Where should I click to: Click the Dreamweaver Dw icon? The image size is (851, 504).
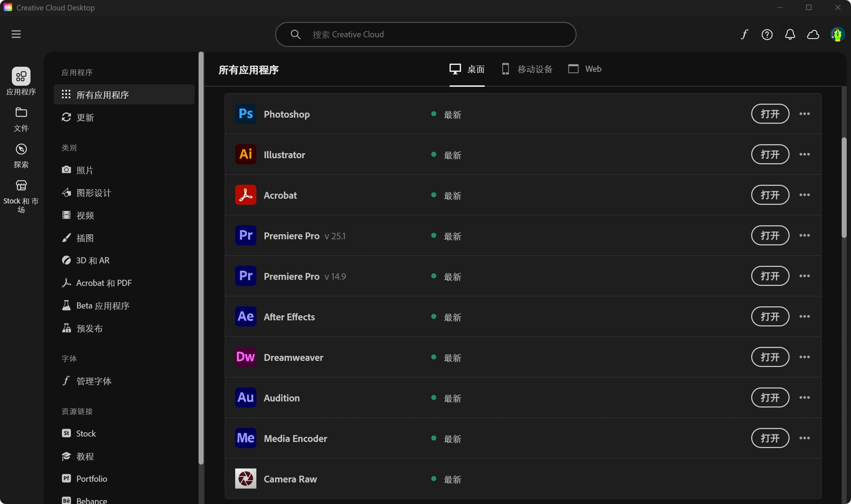pos(246,357)
